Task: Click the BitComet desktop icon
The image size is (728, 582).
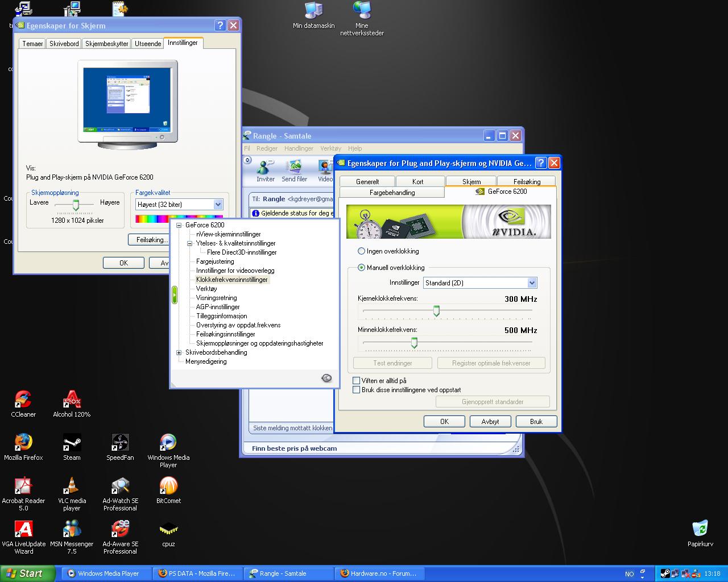Action: [168, 485]
